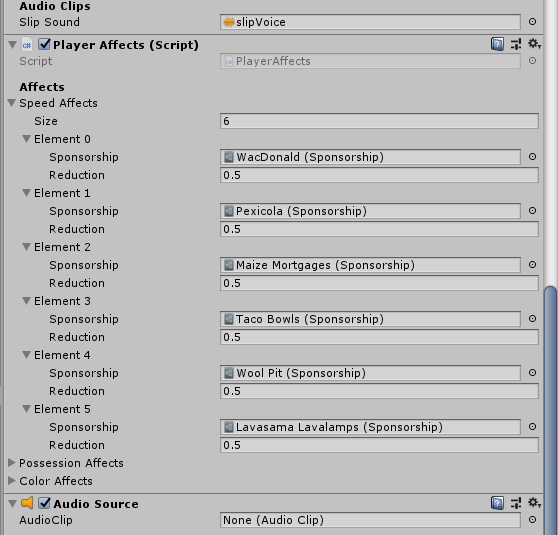Screen dimensions: 558x535
Task: Click the inspector vertical scrollbar thumb
Action: [x=551, y=409]
